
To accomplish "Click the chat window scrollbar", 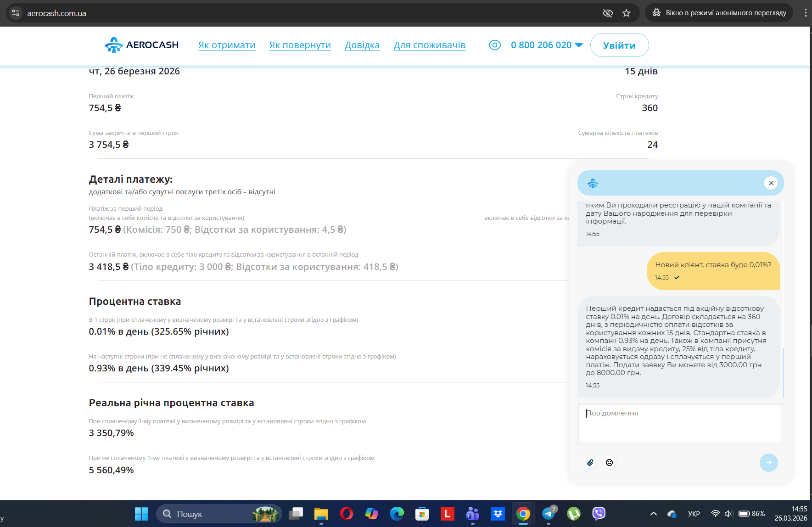I will [783, 372].
